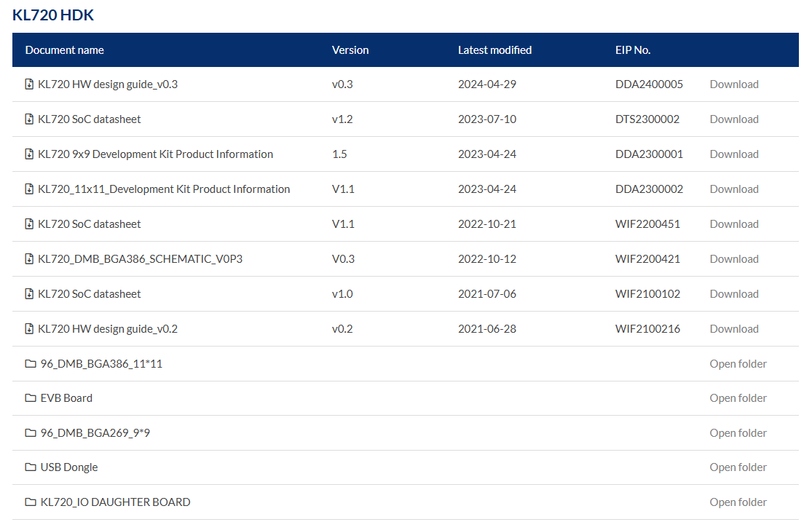This screenshot has height=522, width=812.
Task: Select KL720_DMB_BGA386_SCHEMATIC_V0P3 document name
Action: pos(140,259)
